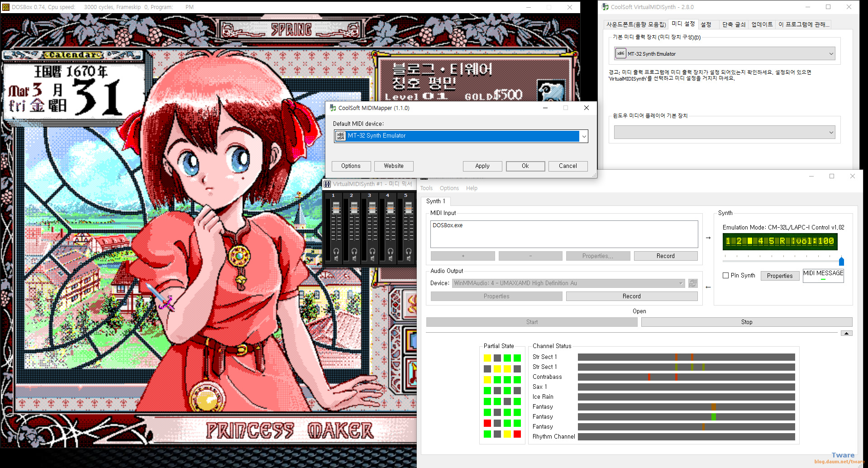Click the Start synth button
This screenshot has height=468, width=868.
pyautogui.click(x=532, y=322)
